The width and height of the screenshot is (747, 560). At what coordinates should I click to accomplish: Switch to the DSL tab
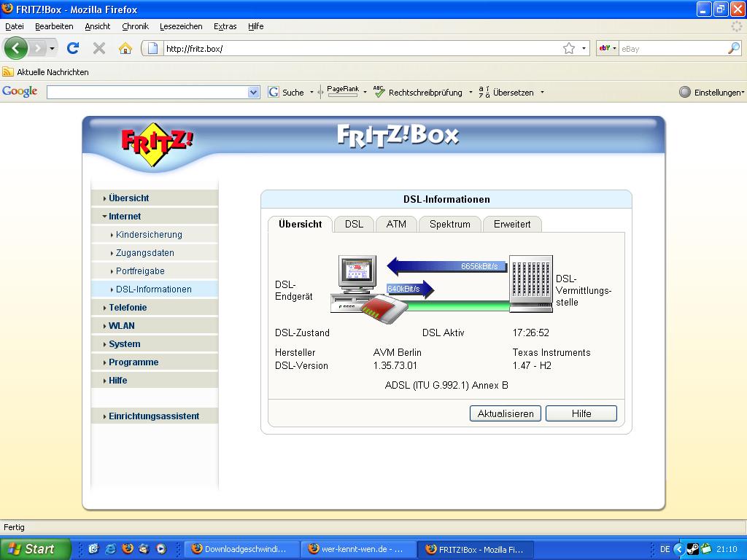[354, 225]
